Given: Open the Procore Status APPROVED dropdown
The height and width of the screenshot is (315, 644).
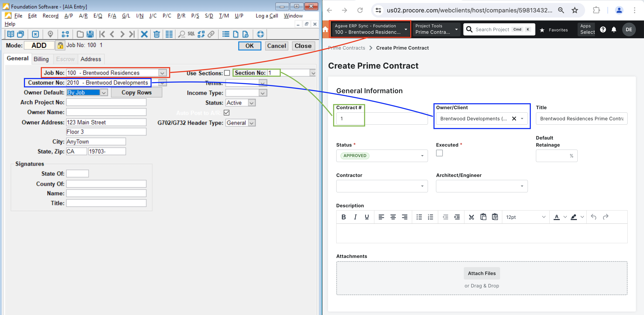Looking at the screenshot, I should (x=382, y=156).
